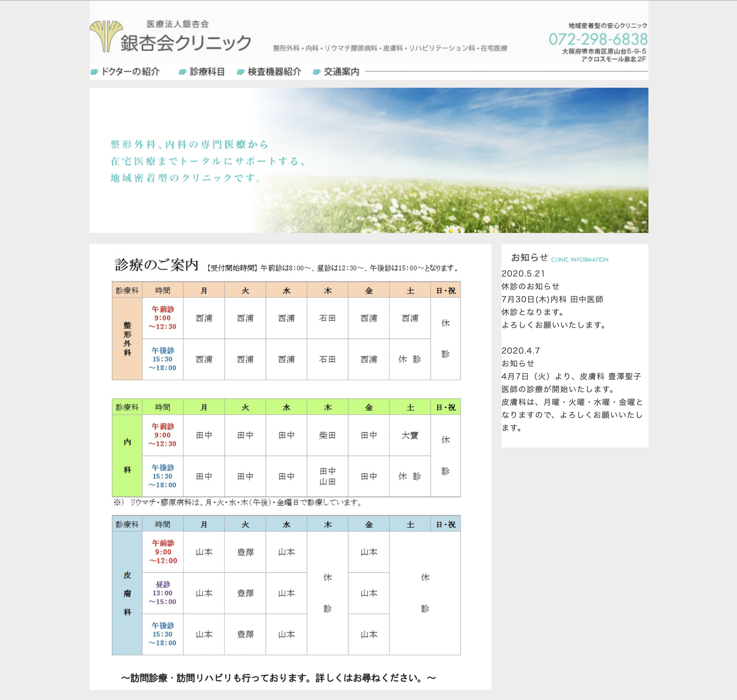Image resolution: width=737 pixels, height=700 pixels.
Task: Click the specialties list under header
Action: point(390,48)
